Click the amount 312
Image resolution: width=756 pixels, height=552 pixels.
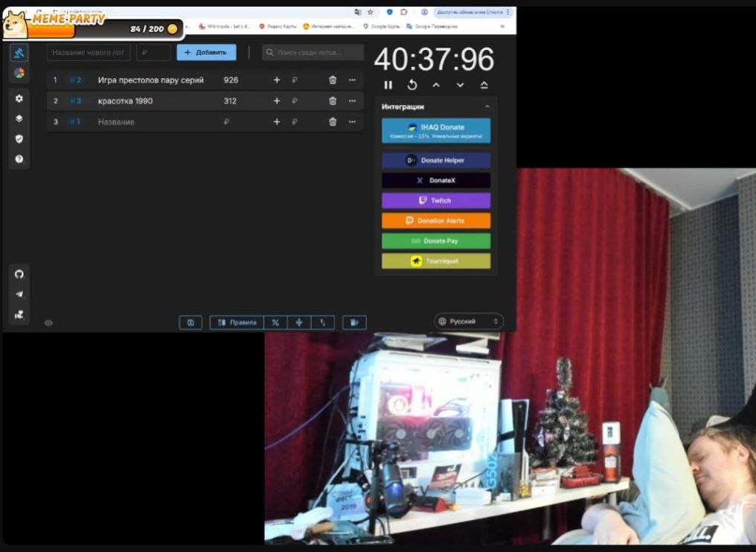(231, 100)
